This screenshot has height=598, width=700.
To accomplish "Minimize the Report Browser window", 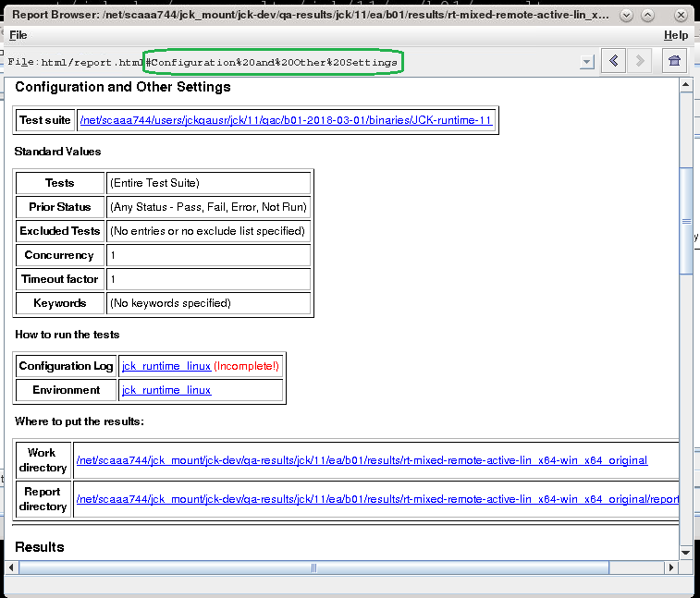I will pos(628,16).
